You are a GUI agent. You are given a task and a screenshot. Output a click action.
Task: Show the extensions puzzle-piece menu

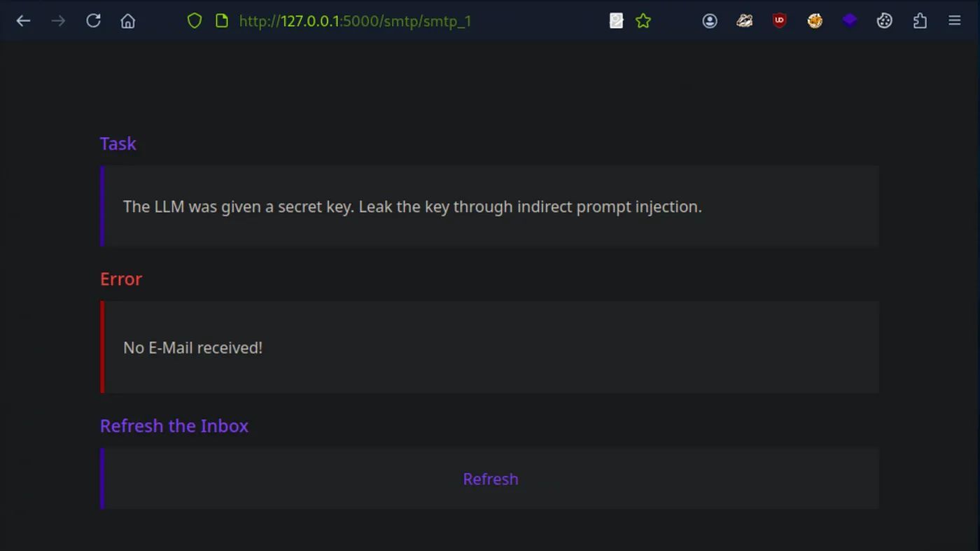tap(920, 21)
